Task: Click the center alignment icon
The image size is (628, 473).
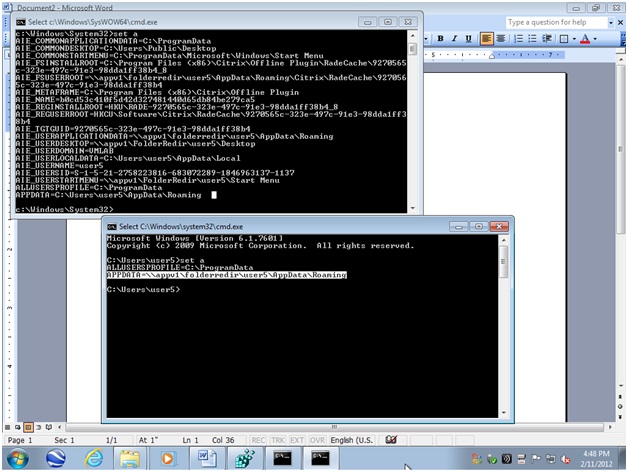Action: coord(501,38)
